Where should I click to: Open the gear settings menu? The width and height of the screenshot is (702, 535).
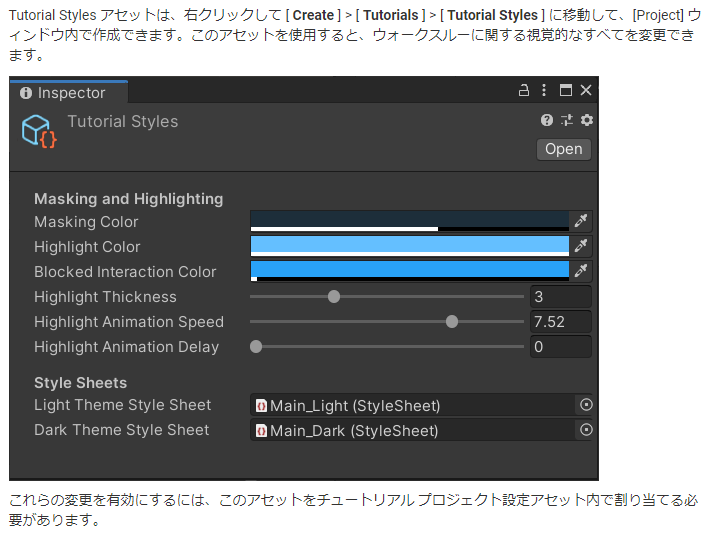click(586, 120)
